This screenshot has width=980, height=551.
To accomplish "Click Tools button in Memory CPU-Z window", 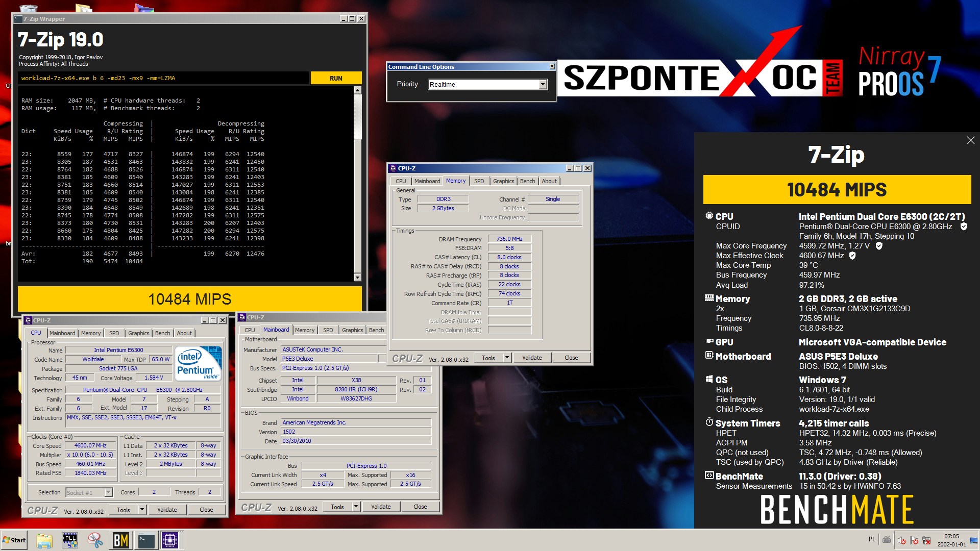I will (488, 358).
